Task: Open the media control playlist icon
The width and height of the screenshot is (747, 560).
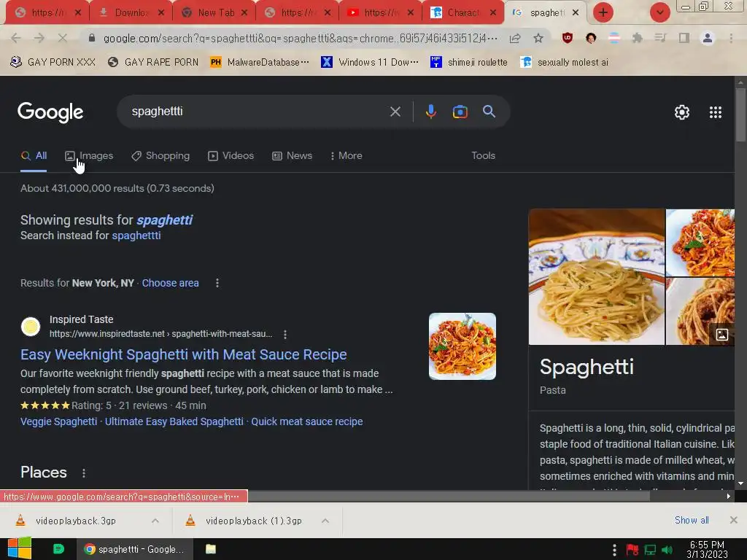Action: pos(660,38)
